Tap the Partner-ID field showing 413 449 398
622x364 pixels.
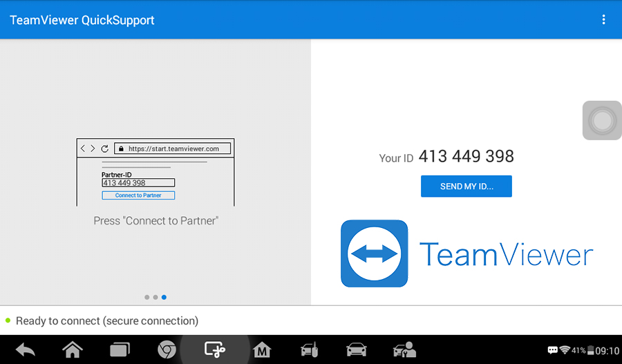coord(138,183)
